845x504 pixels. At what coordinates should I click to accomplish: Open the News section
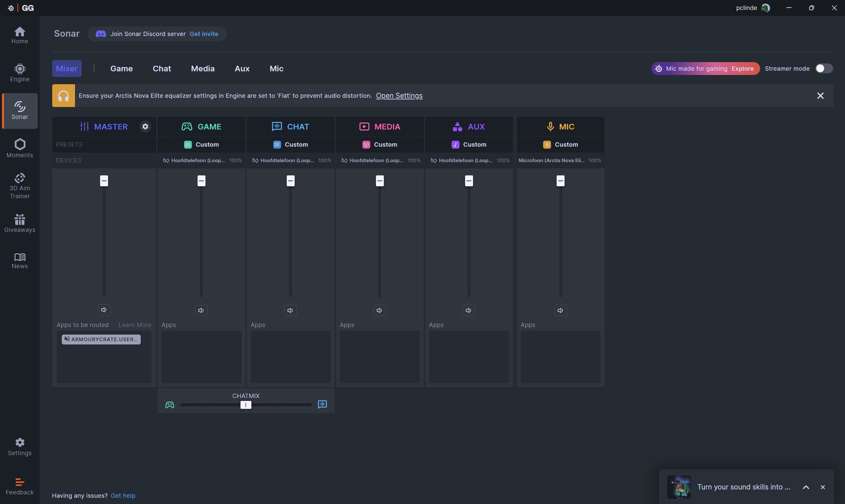point(20,260)
